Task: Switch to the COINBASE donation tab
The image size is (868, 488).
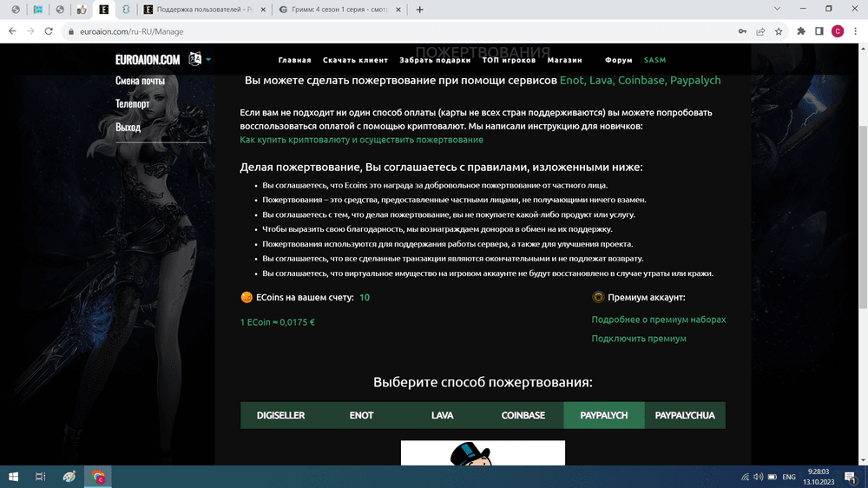Action: [x=523, y=415]
